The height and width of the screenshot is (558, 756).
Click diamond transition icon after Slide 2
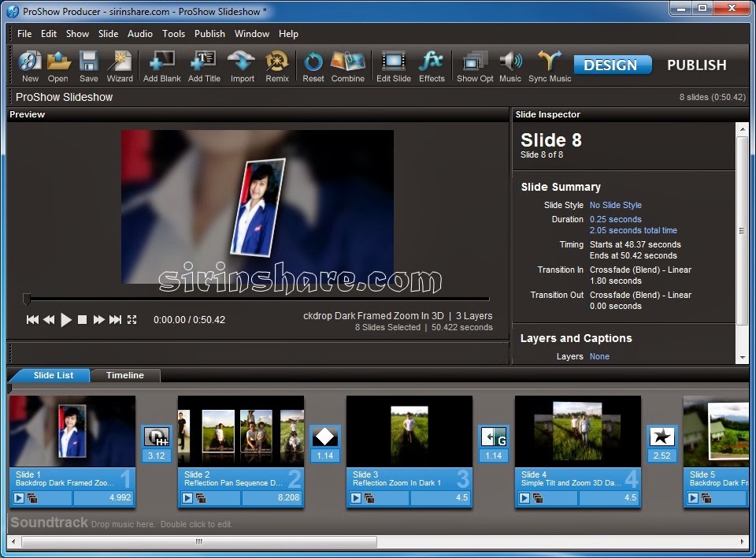click(325, 437)
